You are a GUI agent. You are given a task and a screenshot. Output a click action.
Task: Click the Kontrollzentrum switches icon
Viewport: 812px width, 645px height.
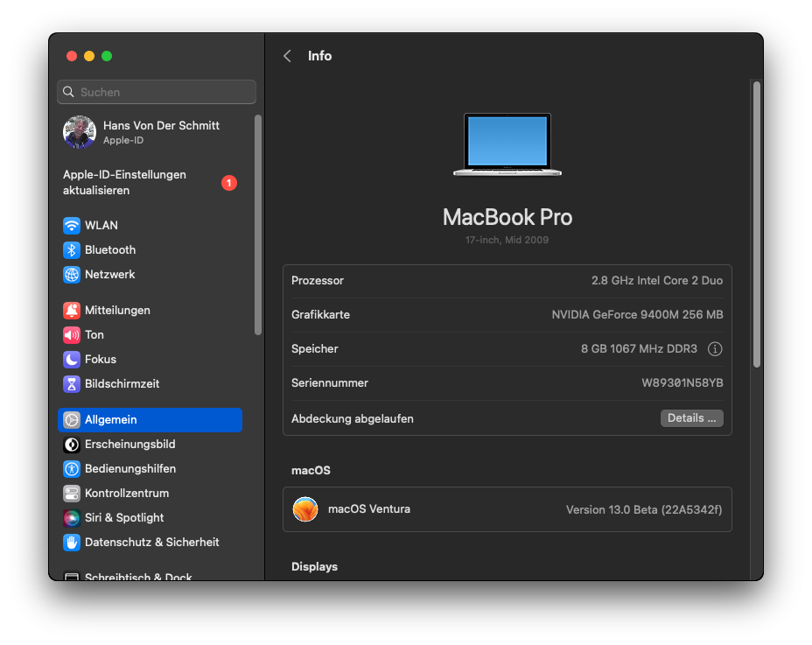(72, 494)
